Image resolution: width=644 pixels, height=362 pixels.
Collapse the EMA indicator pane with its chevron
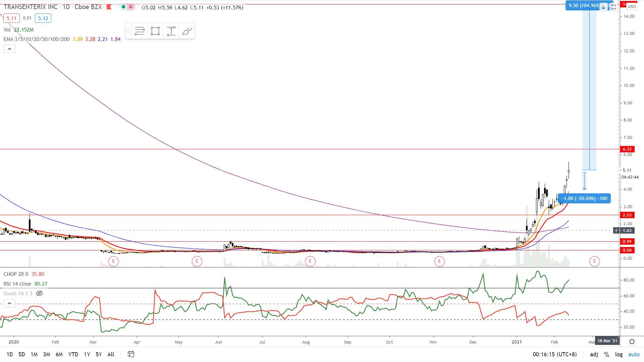tap(9, 49)
